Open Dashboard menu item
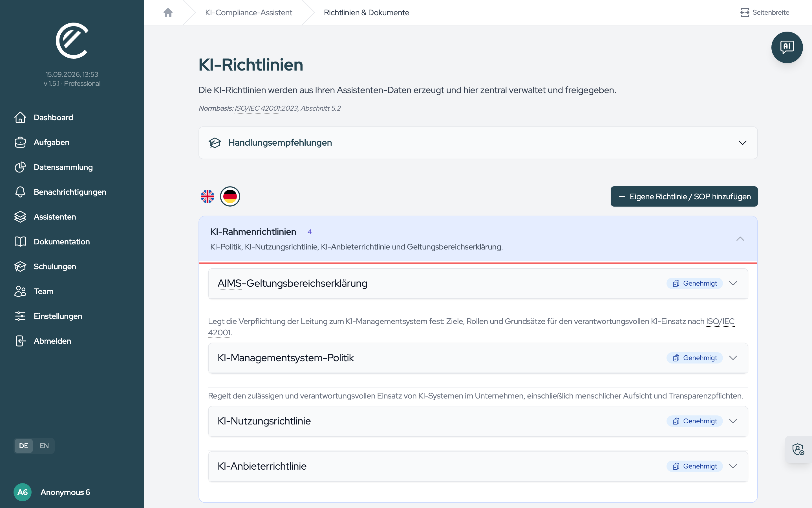 pos(72,117)
